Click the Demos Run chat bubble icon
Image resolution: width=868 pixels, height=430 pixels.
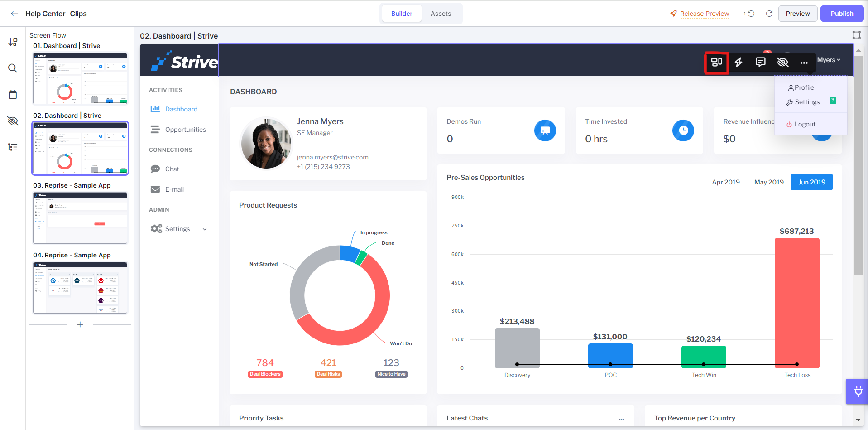(x=545, y=130)
